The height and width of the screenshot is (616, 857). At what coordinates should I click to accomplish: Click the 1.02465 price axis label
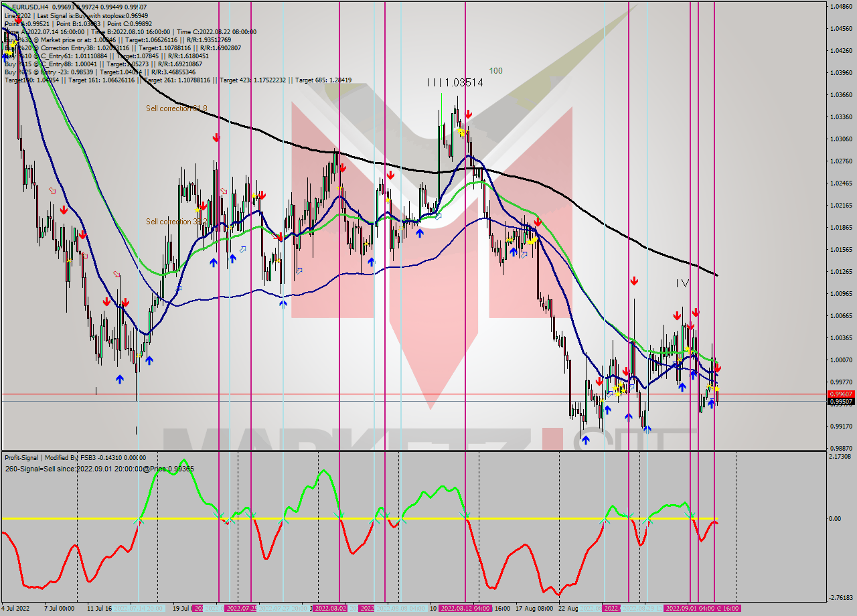tap(841, 183)
